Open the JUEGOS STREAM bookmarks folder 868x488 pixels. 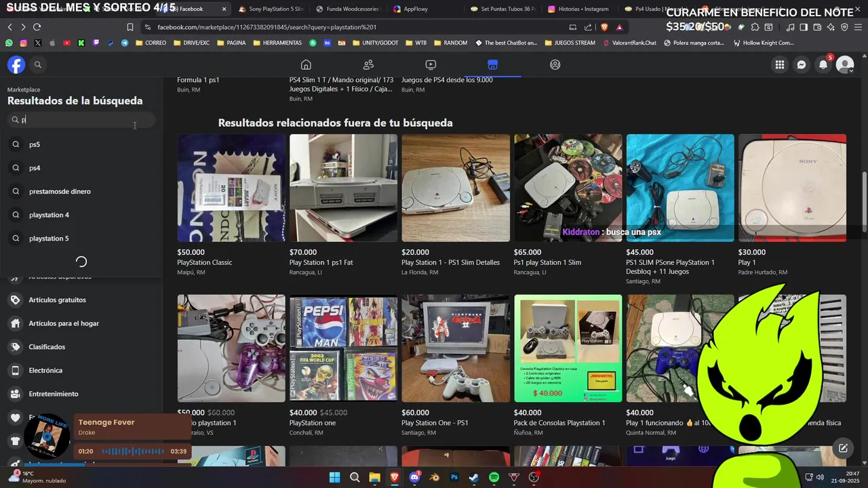(x=569, y=43)
